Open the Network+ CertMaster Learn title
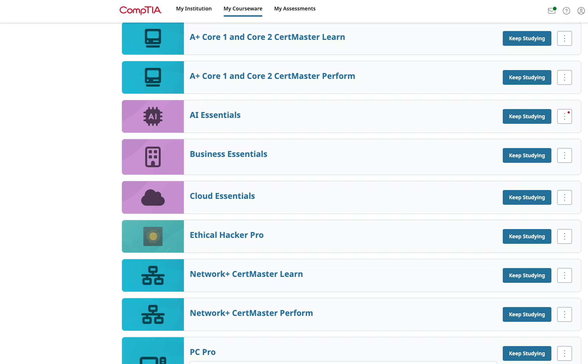The width and height of the screenshot is (588, 364). (246, 274)
